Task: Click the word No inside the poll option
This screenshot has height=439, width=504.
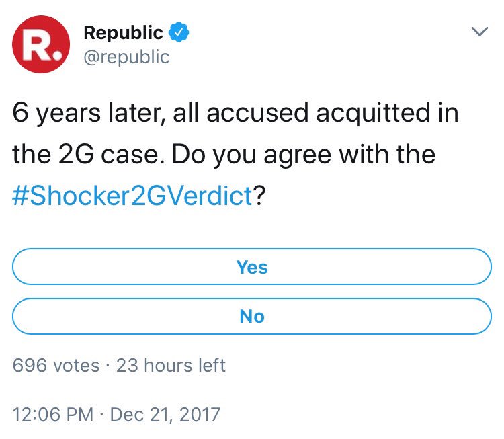Action: (x=252, y=316)
